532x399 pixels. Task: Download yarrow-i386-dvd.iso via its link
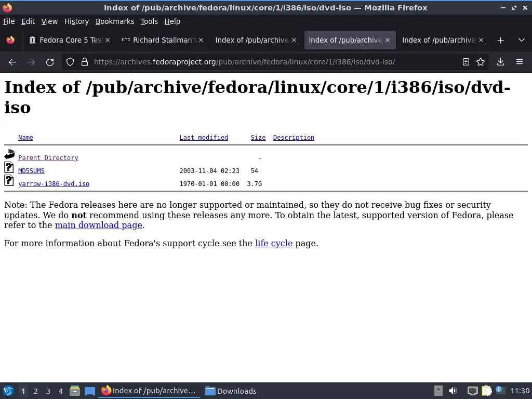click(x=54, y=183)
